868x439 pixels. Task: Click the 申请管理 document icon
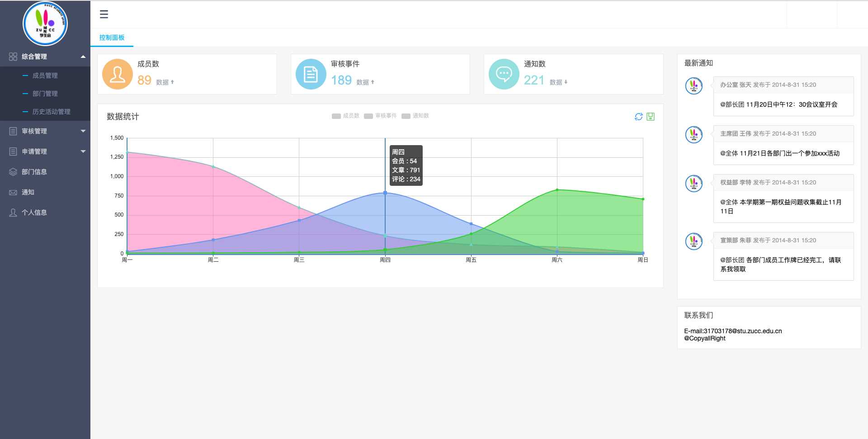click(13, 151)
